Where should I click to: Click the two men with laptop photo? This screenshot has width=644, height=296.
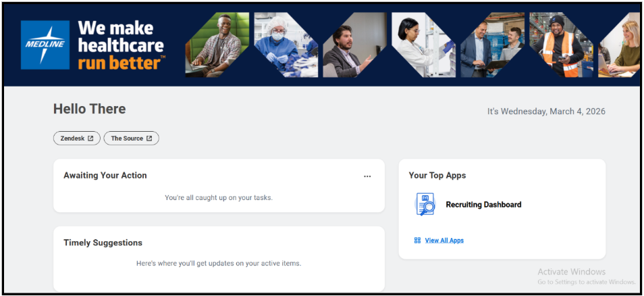[x=492, y=45]
